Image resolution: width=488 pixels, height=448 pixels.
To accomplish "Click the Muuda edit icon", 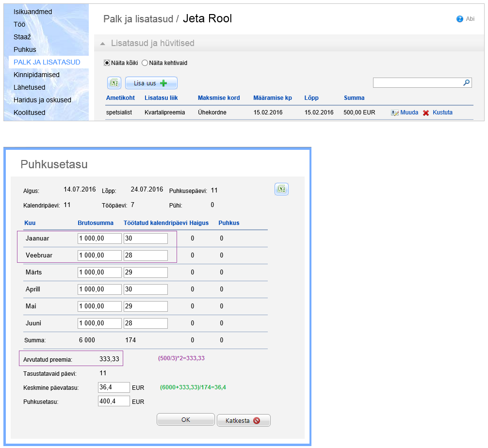I will click(x=395, y=112).
